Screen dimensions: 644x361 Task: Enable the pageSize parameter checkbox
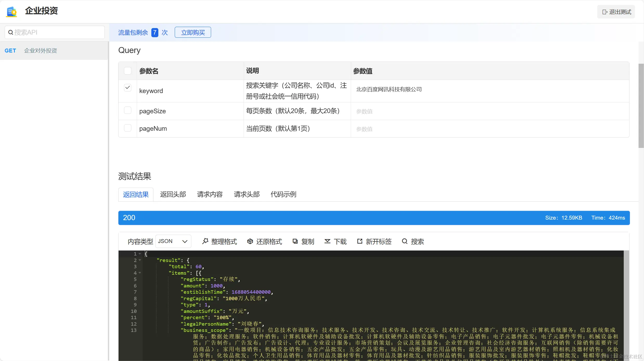tap(128, 110)
